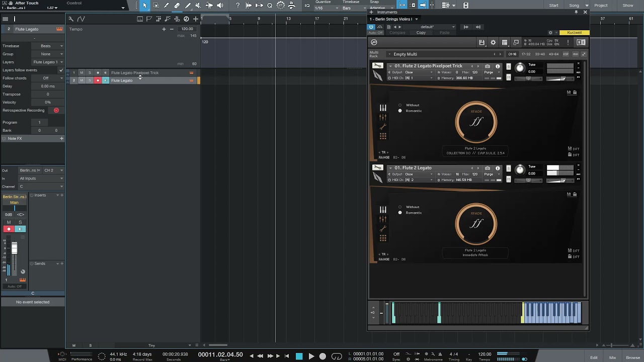Solo the Pixelpoet Trick Kontakt instrument
Image resolution: width=644 pixels, height=362 pixels.
coord(509,66)
